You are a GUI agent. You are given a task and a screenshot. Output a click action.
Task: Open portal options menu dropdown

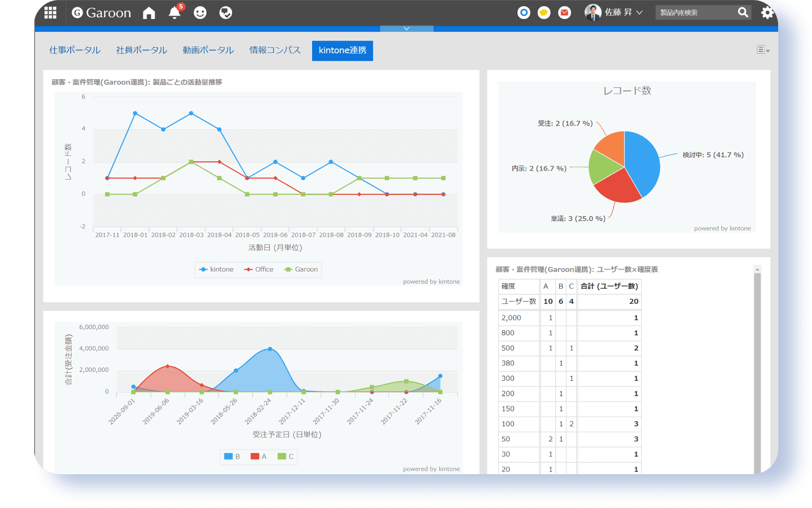[x=763, y=50]
